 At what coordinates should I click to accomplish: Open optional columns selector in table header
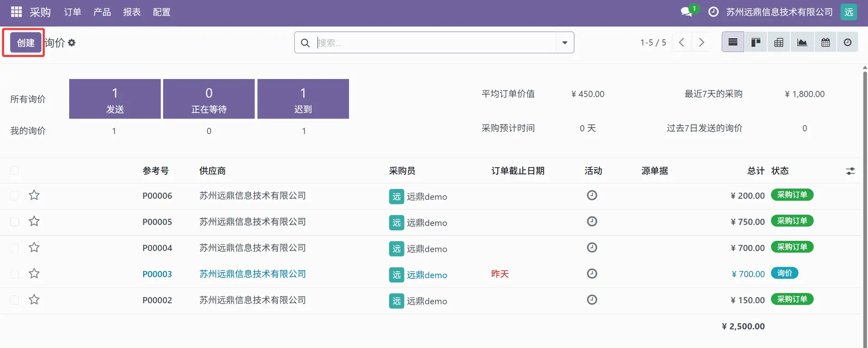coord(850,171)
